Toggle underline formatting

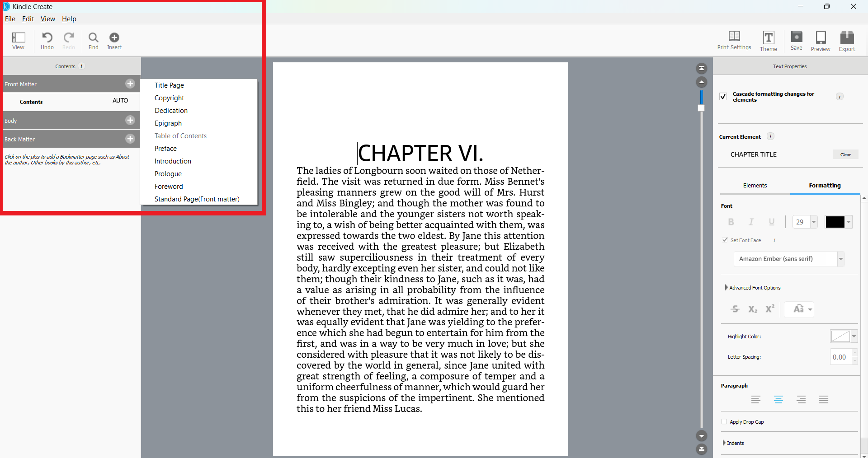(x=772, y=222)
